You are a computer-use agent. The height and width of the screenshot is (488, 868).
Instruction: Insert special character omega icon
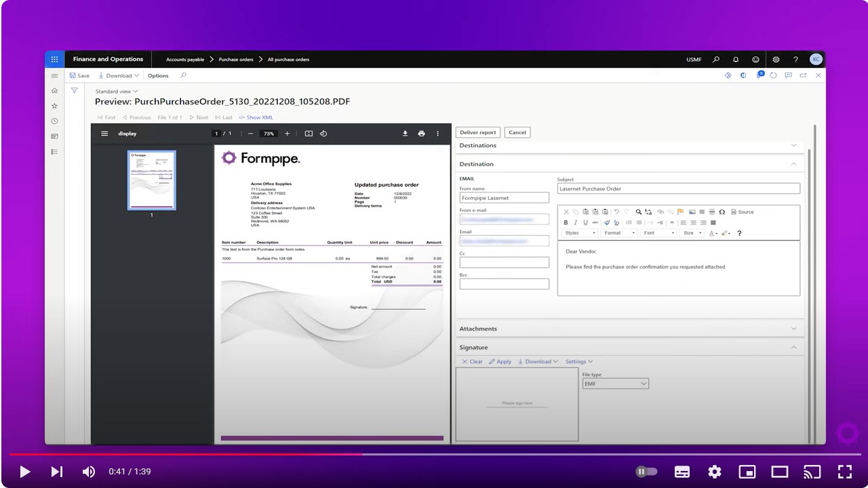click(x=722, y=212)
